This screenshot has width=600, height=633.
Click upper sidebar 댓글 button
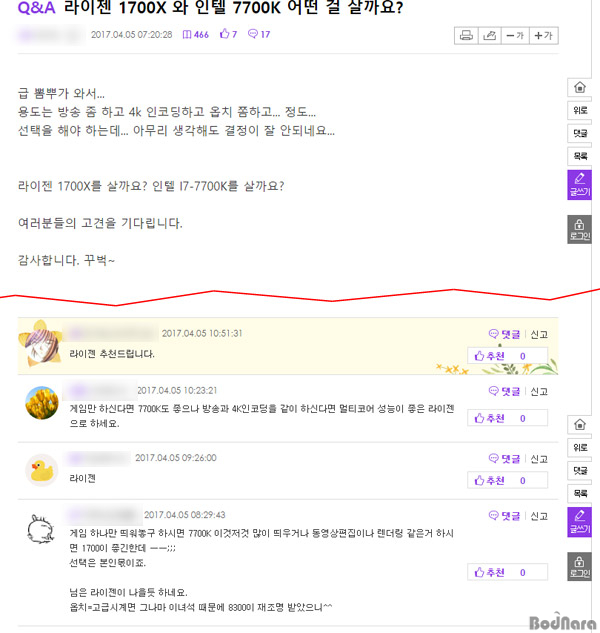pyautogui.click(x=580, y=133)
